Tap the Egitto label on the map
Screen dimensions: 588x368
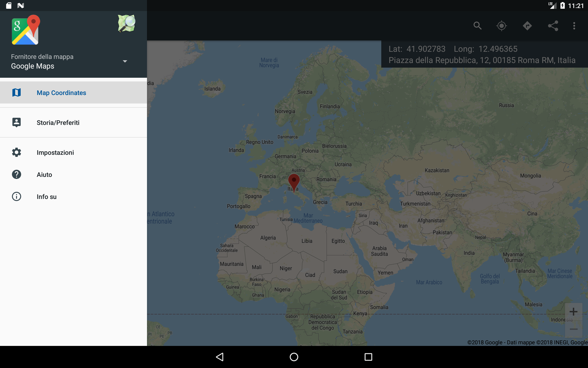338,241
